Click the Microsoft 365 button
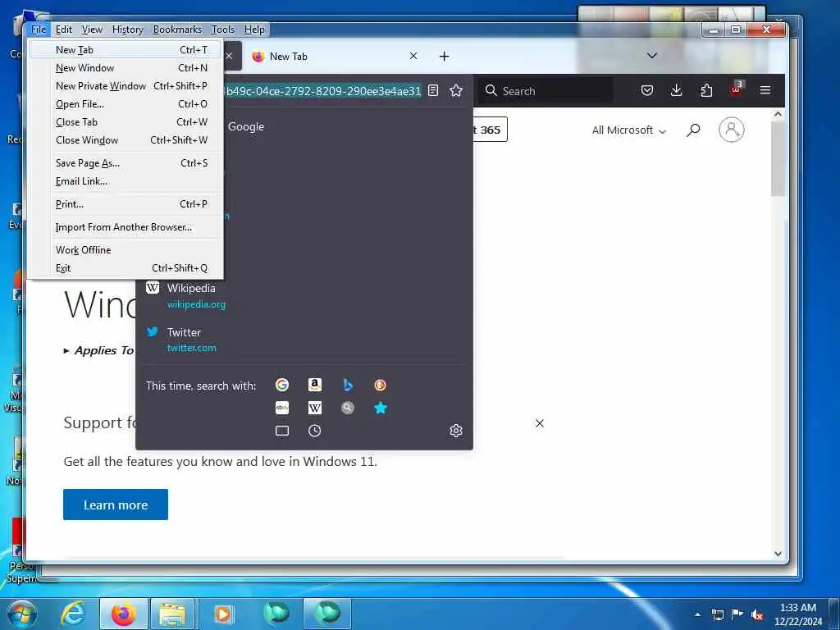Image resolution: width=840 pixels, height=630 pixels. (x=490, y=130)
